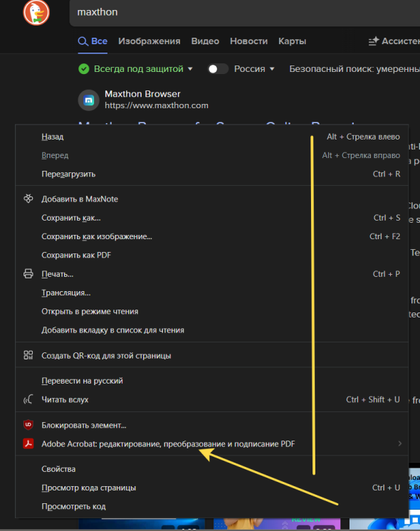Choose Перевести на русский
Viewport: 420px width, 531px height.
pyautogui.click(x=211, y=381)
